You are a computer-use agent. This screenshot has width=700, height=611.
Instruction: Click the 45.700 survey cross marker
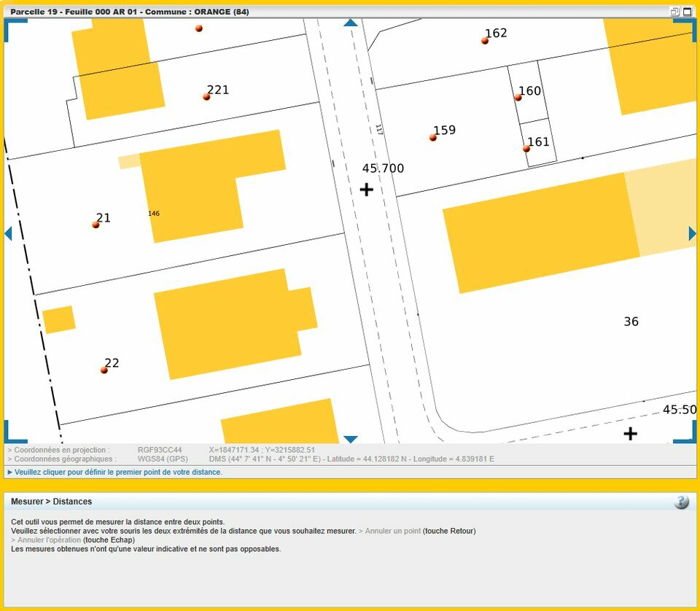coord(367,190)
